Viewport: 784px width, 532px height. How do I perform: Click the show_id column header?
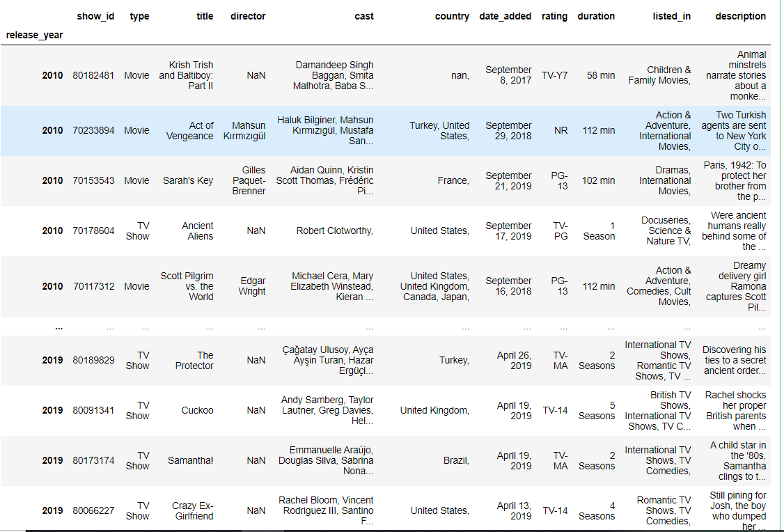tap(95, 16)
